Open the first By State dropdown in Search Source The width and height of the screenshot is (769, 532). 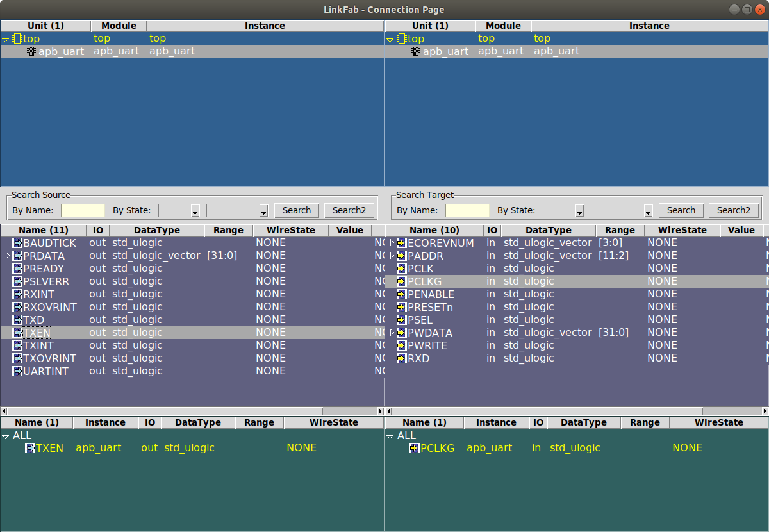[179, 210]
